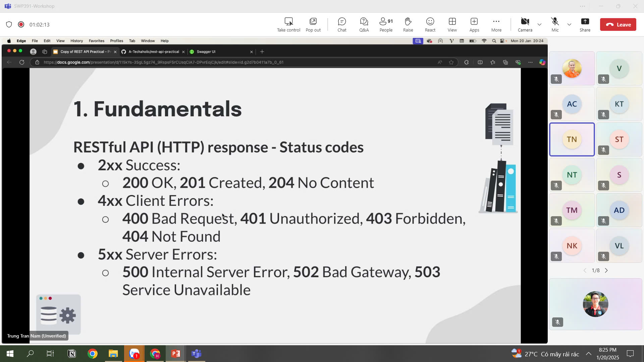Show the People participants list
Image resolution: width=644 pixels, height=362 pixels.
click(x=386, y=24)
